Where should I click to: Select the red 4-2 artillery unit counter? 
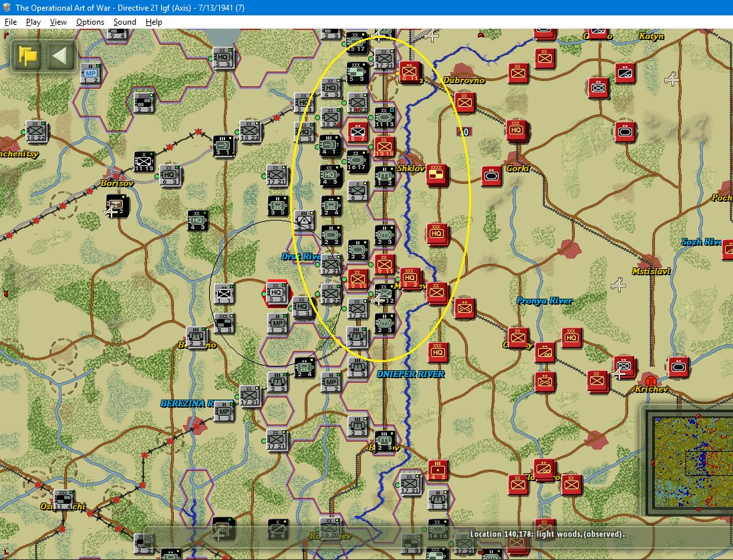click(x=438, y=470)
